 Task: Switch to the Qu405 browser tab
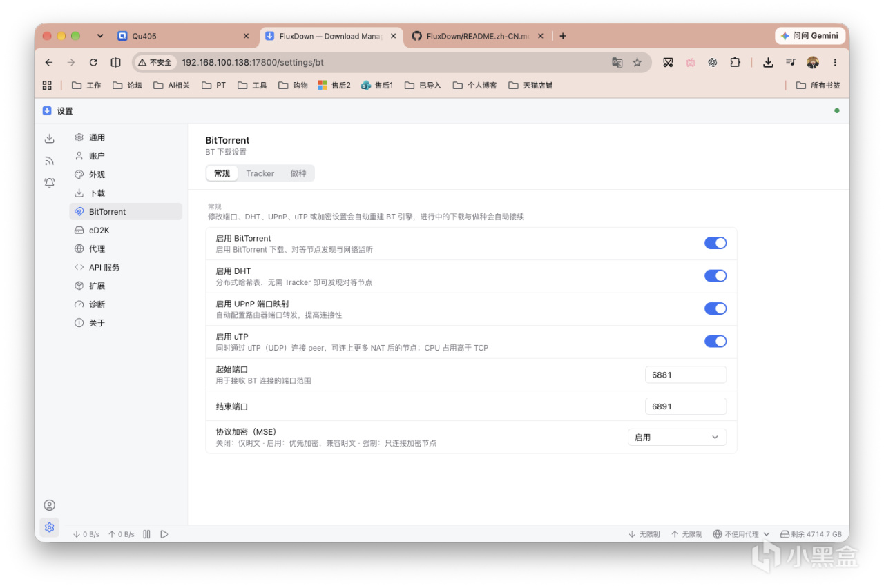click(x=184, y=36)
